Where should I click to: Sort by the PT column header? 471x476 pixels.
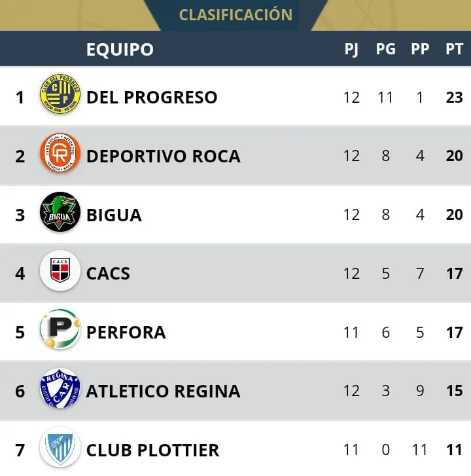(x=454, y=49)
